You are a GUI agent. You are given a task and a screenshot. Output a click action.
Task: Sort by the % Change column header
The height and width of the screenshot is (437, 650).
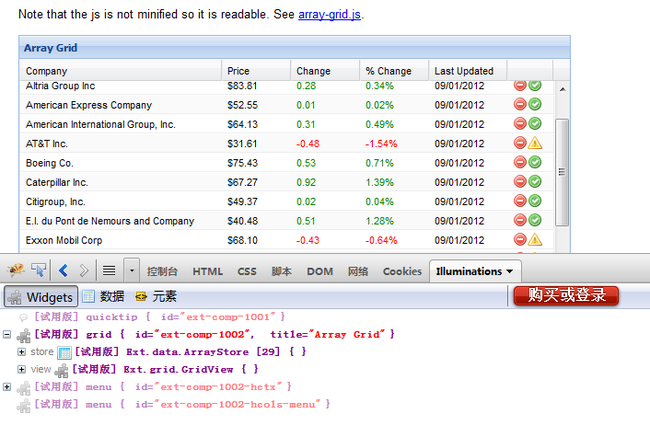click(394, 71)
